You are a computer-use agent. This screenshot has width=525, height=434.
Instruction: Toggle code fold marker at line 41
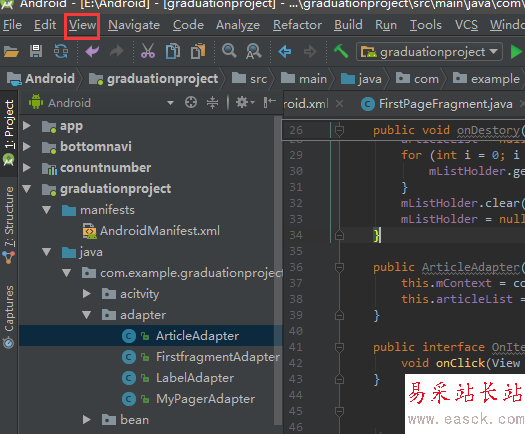tap(339, 347)
